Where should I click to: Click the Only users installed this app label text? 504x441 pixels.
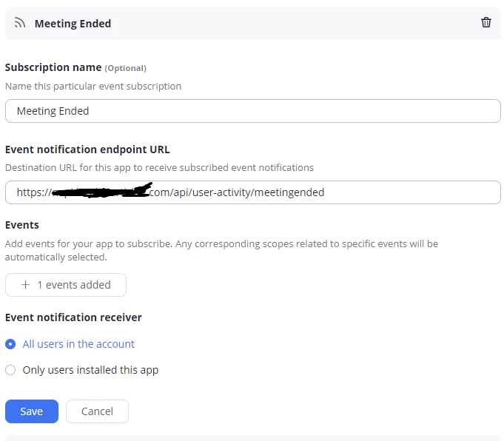click(90, 370)
